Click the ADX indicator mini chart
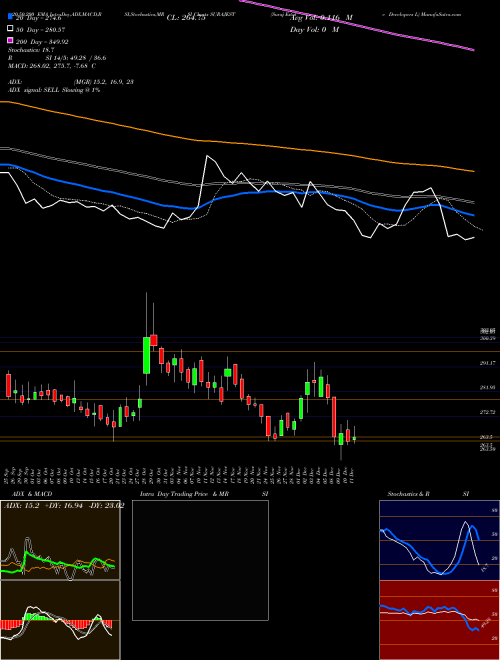The width and height of the screenshot is (500, 660). pos(60,540)
